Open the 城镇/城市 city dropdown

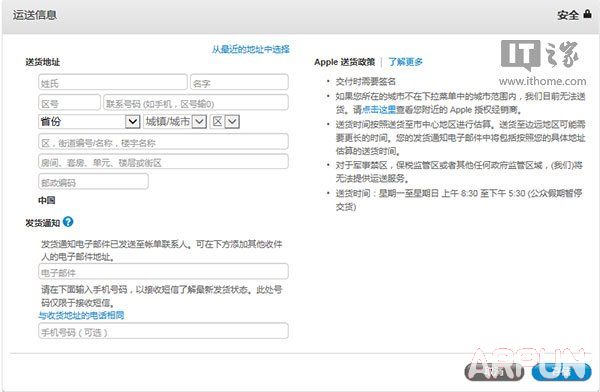click(175, 122)
